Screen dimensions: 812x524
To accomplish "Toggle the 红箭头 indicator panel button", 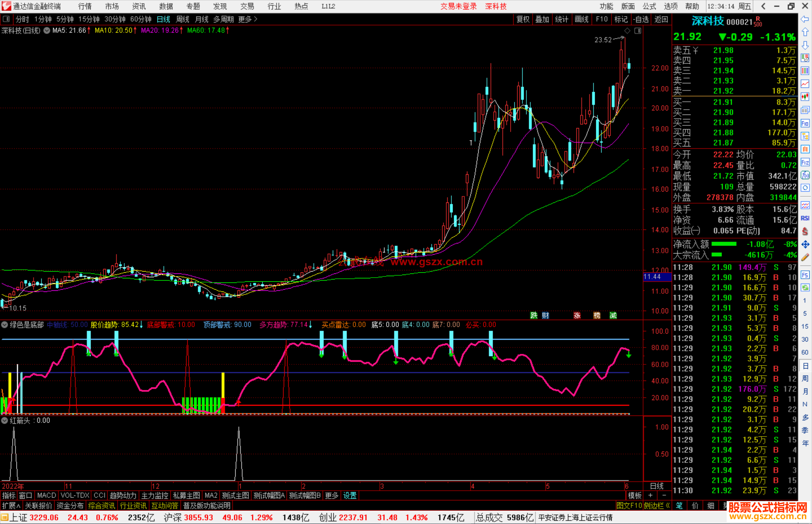I will pyautogui.click(x=5, y=420).
